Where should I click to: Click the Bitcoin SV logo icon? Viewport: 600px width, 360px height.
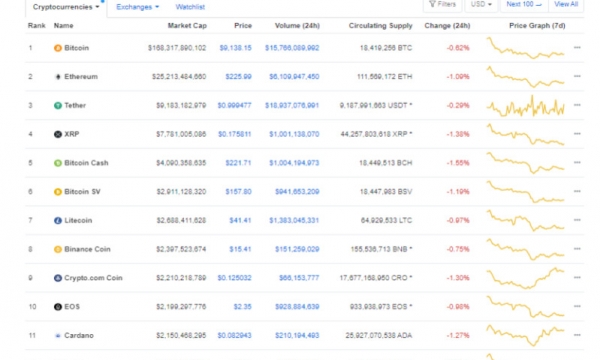click(x=57, y=192)
